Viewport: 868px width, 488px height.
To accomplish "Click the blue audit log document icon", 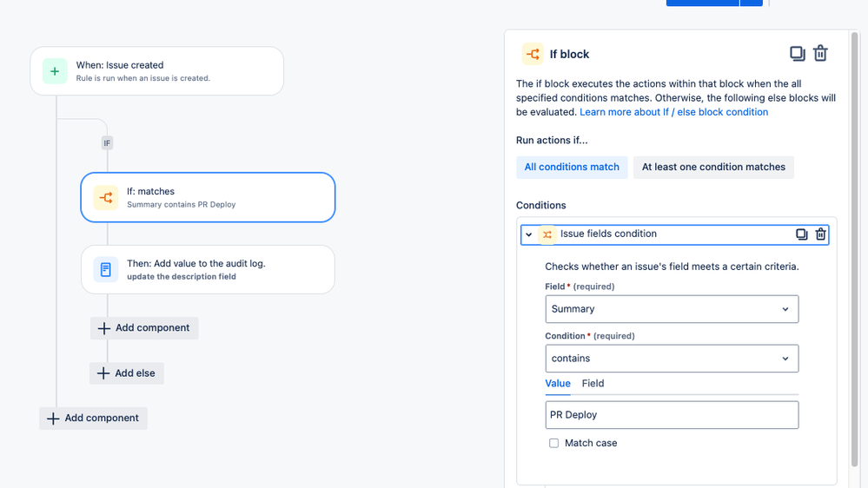I will click(x=106, y=269).
